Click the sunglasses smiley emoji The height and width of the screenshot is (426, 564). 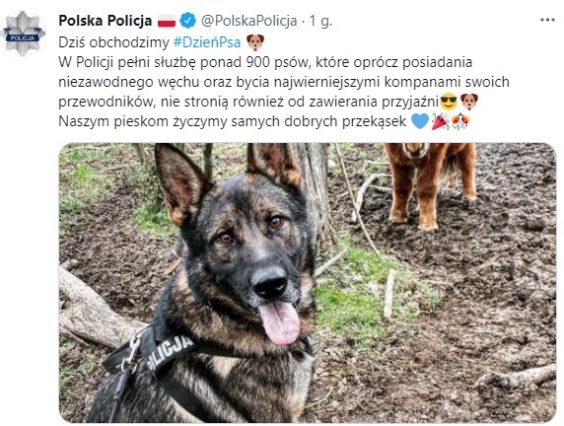click(449, 101)
